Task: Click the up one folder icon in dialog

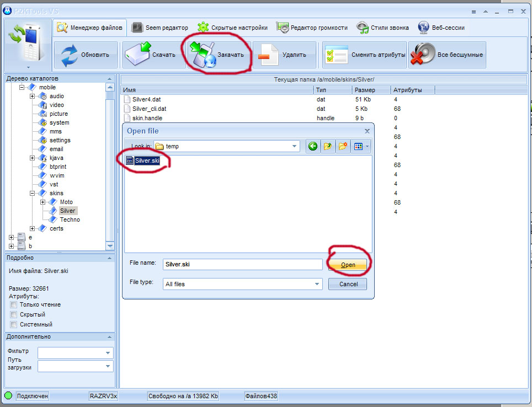Action: click(x=328, y=146)
